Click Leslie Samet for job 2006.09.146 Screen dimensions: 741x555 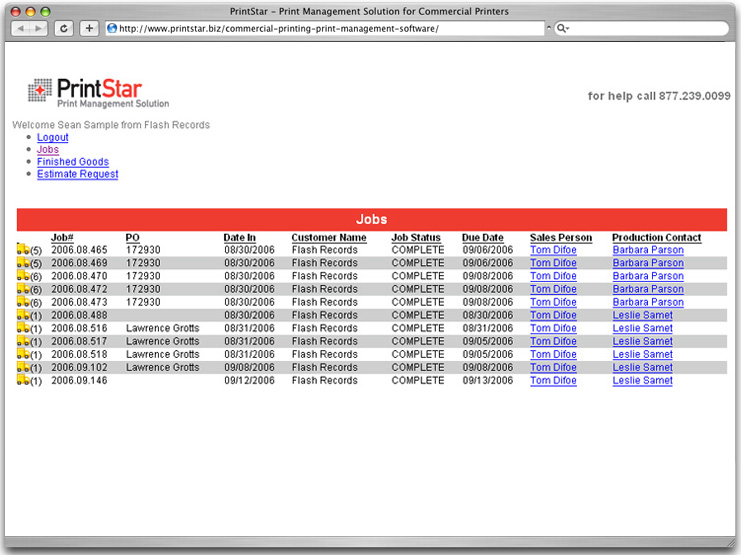point(643,381)
